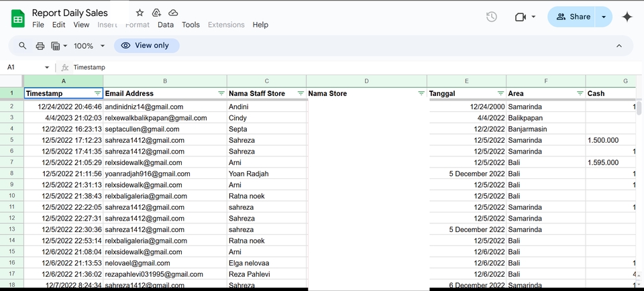Viewport: 644px width, 291px height.
Task: Click timestamp 12/5/2022 22:53:14 cell
Action: (63, 241)
